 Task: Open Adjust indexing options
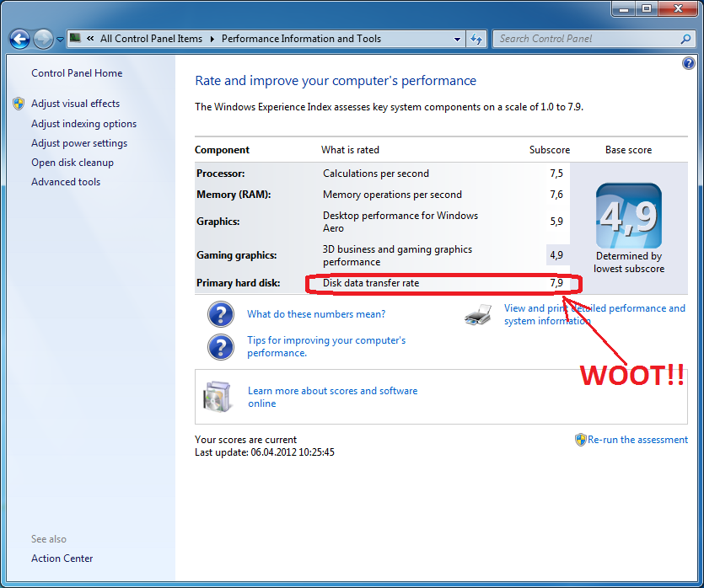(84, 124)
